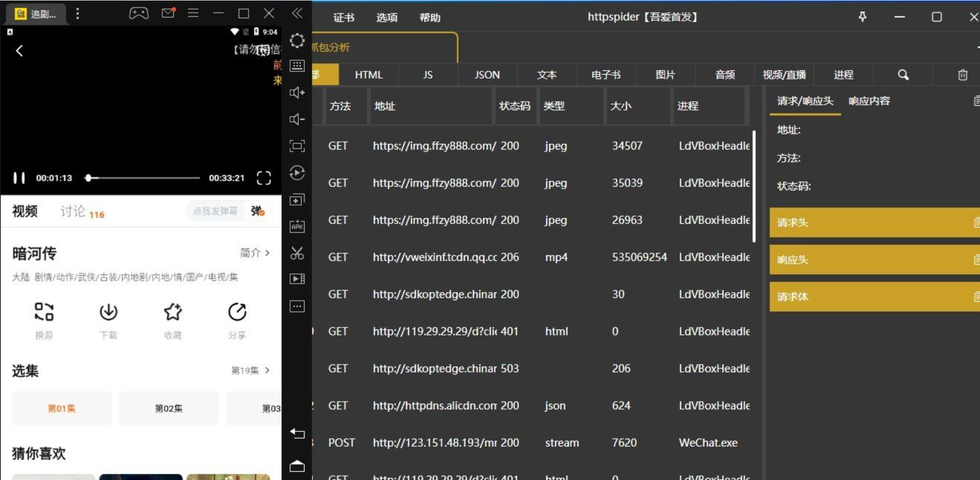Filter captures by 文本
Image resolution: width=980 pixels, height=480 pixels.
(x=547, y=75)
